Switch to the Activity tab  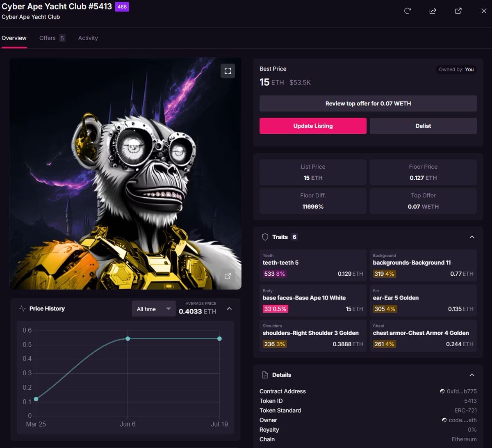pyautogui.click(x=88, y=38)
